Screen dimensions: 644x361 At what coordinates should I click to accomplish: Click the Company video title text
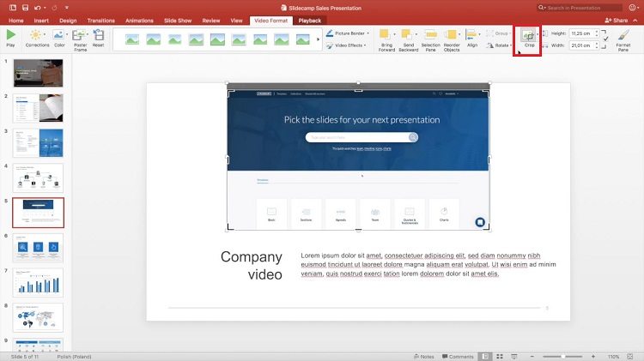tap(252, 266)
